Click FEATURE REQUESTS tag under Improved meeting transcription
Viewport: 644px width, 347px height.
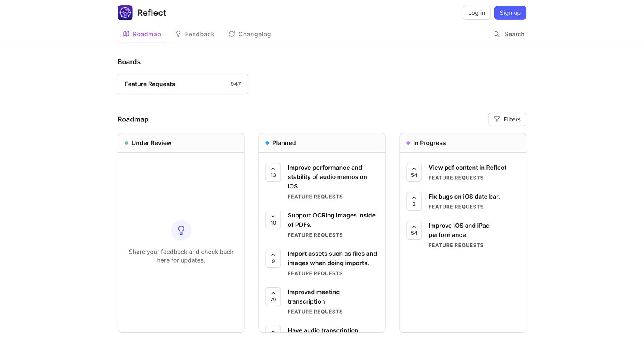pyautogui.click(x=315, y=312)
